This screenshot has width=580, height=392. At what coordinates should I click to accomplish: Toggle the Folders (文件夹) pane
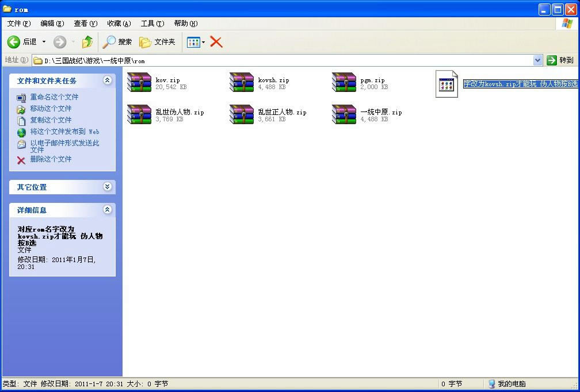coord(157,42)
